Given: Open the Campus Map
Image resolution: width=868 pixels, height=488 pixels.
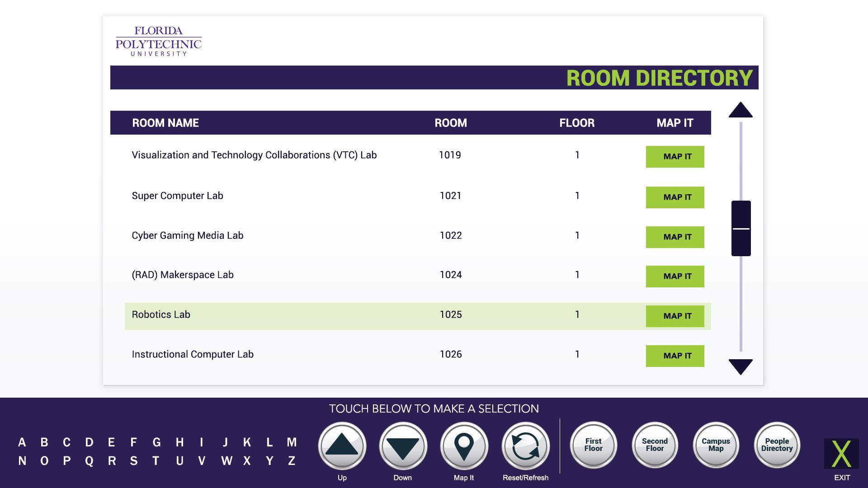Looking at the screenshot, I should pos(716,445).
